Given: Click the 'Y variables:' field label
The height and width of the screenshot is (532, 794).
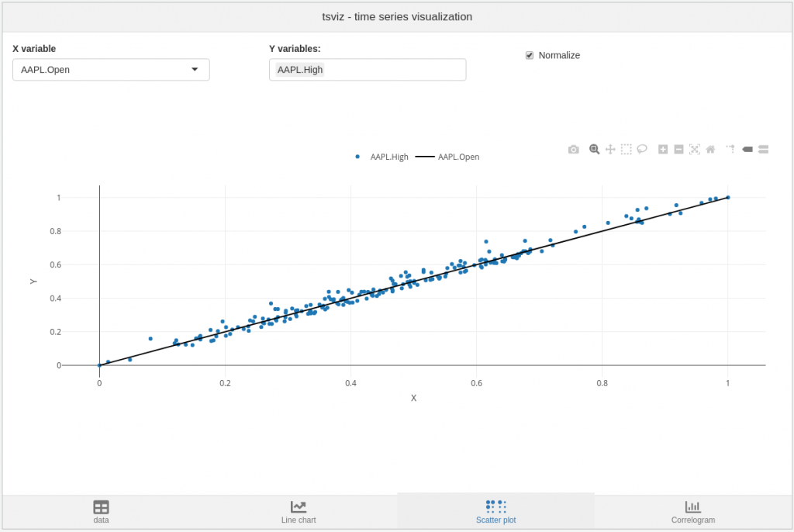Looking at the screenshot, I should pyautogui.click(x=295, y=49).
